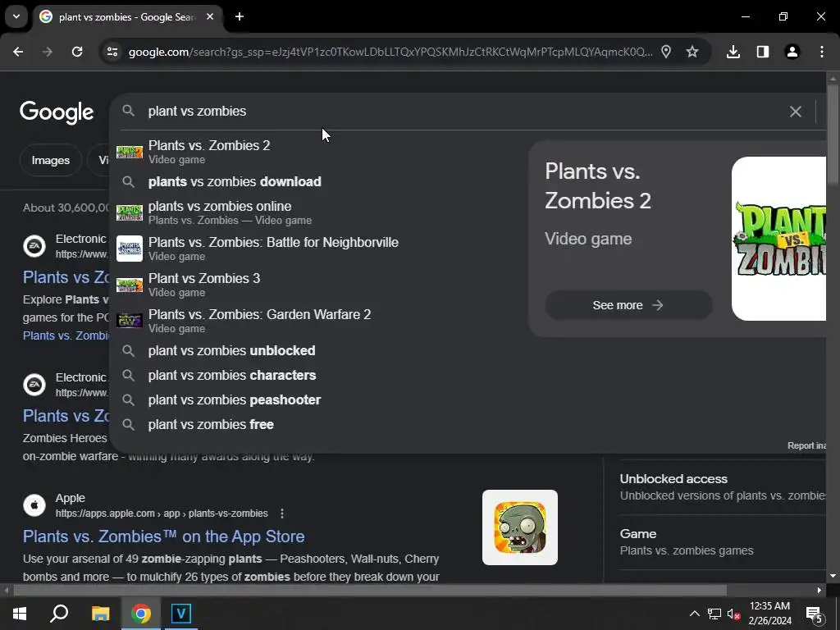Click Report inappropriate predictions link
Image resolution: width=840 pixels, height=630 pixels.
(x=806, y=445)
